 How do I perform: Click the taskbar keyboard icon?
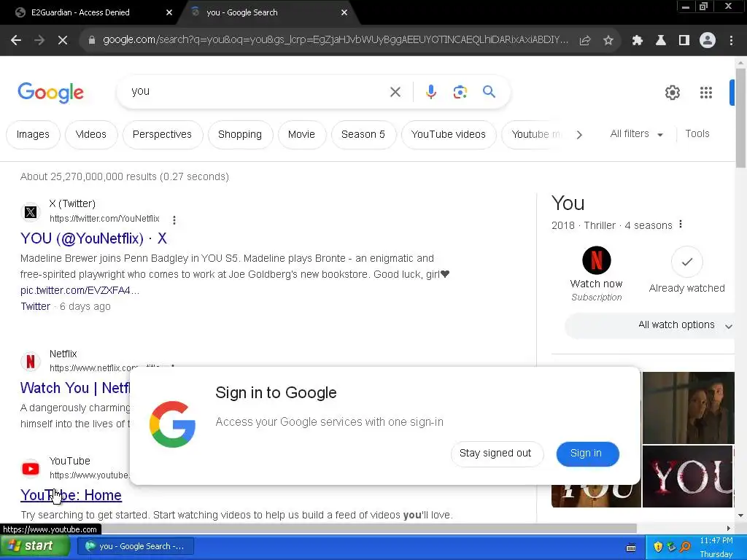[x=631, y=548]
